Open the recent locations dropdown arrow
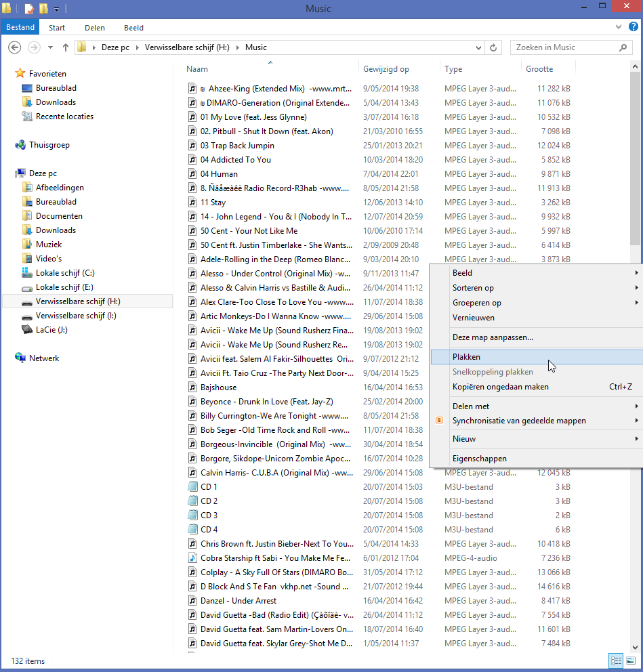 [x=51, y=47]
